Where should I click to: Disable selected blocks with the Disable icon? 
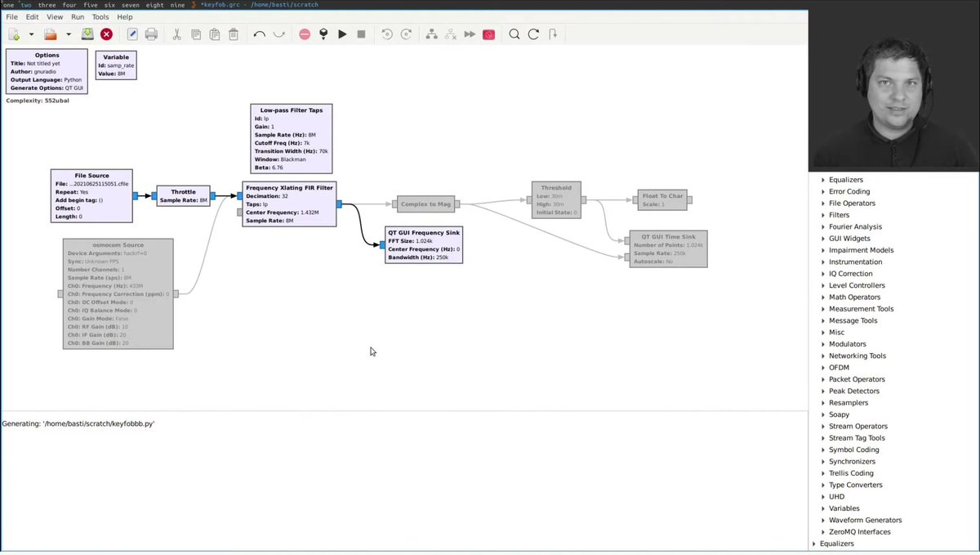click(x=451, y=34)
